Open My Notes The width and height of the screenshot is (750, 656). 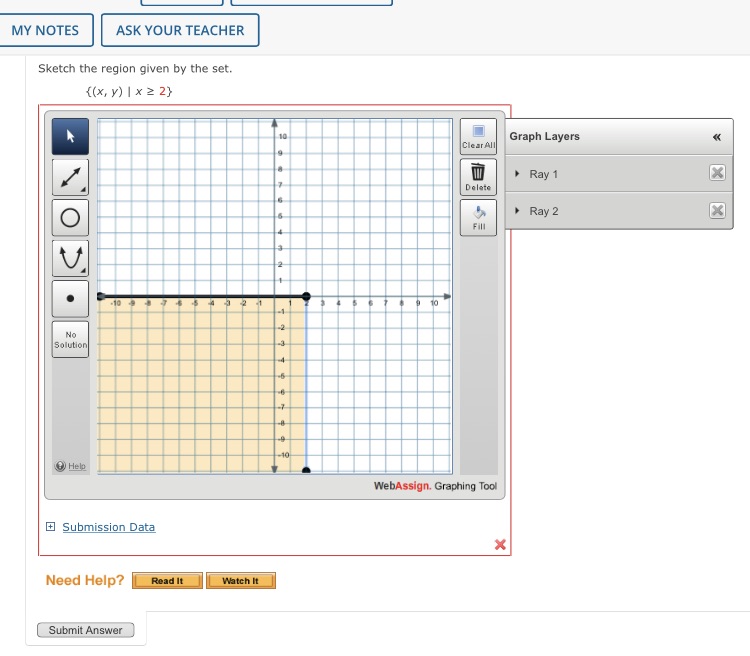(x=45, y=30)
